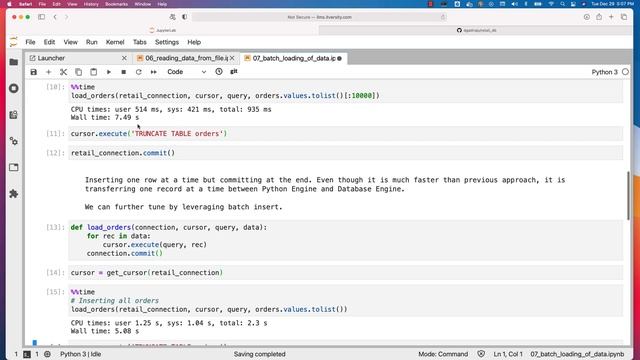Cut the selected cell with scissors icon
The height and width of the screenshot is (360, 640).
pyautogui.click(x=63, y=72)
